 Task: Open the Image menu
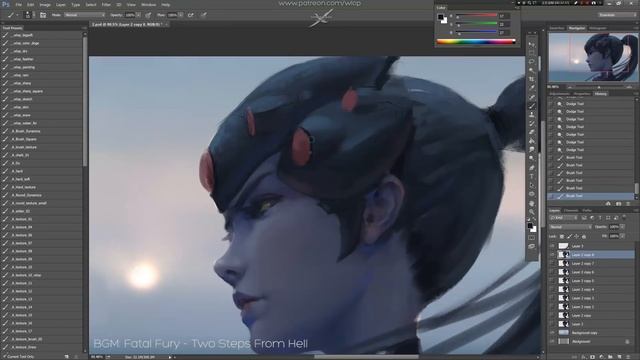click(x=45, y=5)
